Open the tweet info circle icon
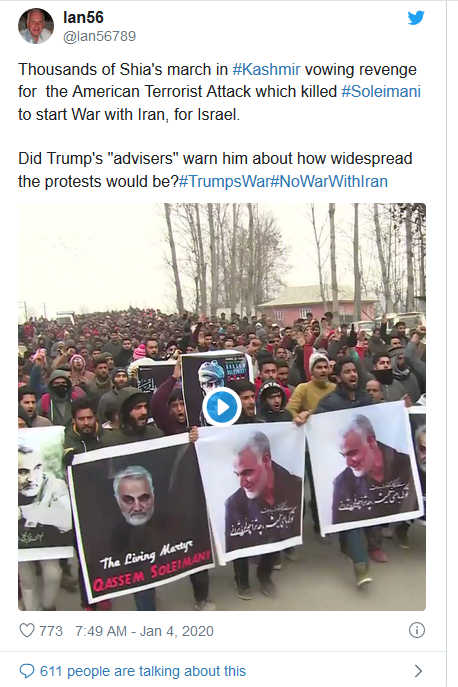This screenshot has width=458, height=687. [x=417, y=630]
